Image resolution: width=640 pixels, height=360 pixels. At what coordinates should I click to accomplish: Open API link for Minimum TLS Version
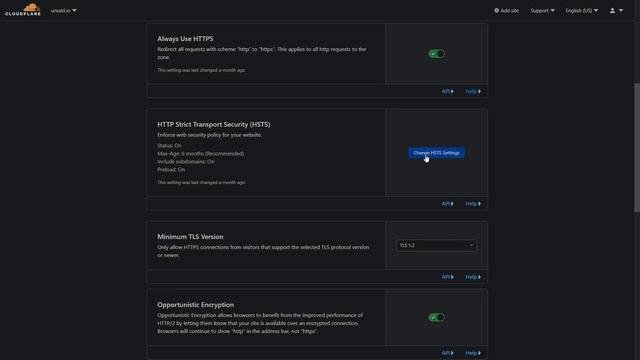point(447,277)
